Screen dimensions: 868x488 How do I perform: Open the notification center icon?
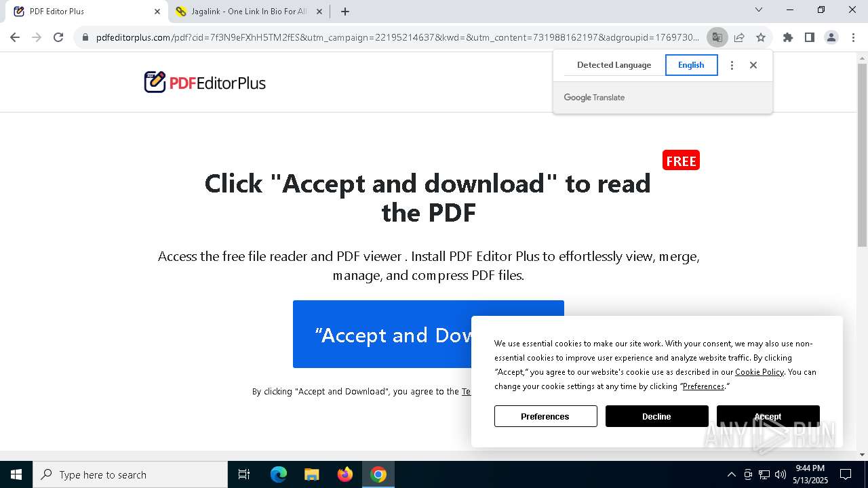(x=846, y=474)
